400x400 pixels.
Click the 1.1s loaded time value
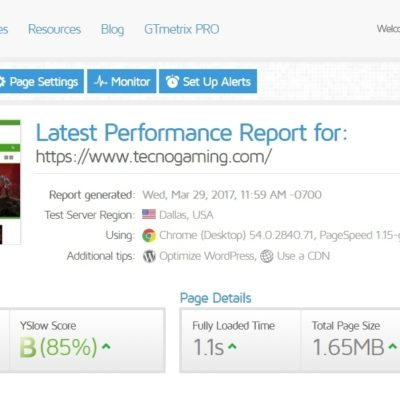[x=208, y=347]
